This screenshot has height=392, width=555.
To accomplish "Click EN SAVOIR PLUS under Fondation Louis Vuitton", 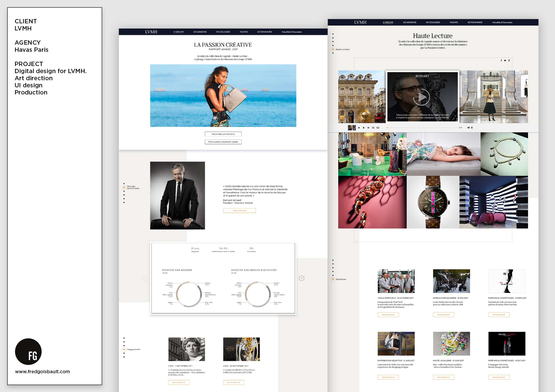I will click(179, 382).
